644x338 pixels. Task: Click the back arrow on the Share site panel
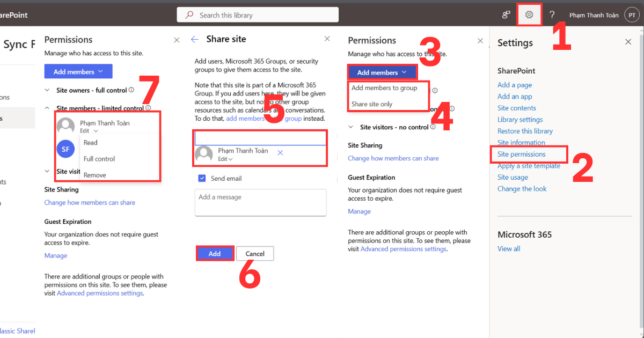click(194, 39)
